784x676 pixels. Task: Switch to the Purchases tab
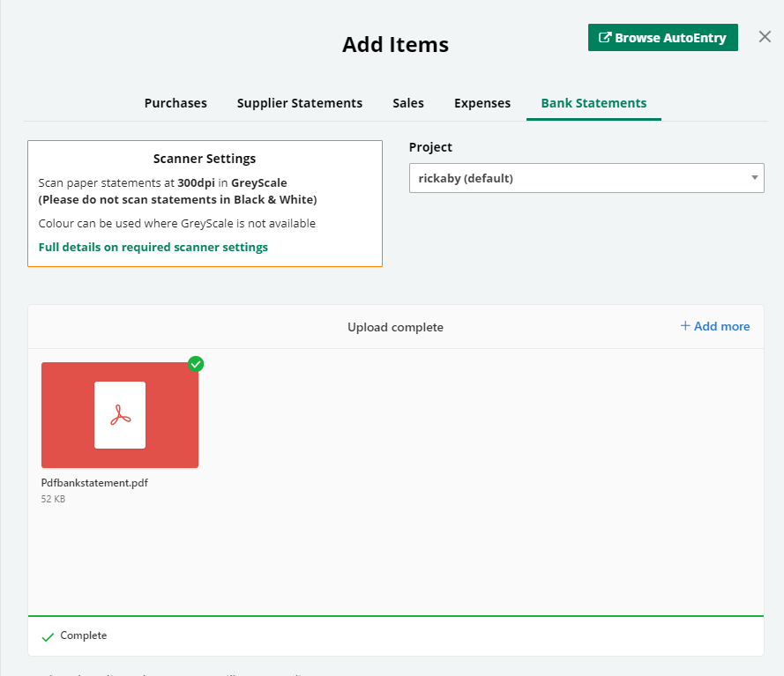click(x=175, y=103)
